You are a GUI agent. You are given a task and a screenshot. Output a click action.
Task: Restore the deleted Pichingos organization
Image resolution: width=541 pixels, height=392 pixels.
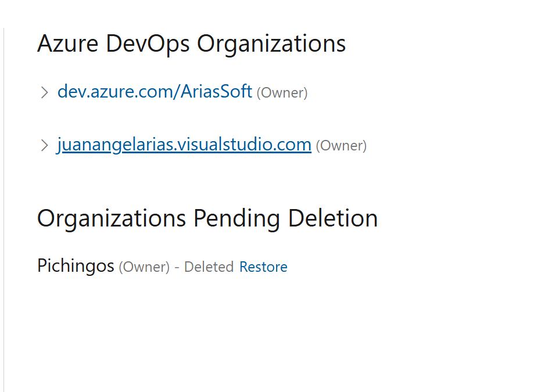tap(263, 267)
